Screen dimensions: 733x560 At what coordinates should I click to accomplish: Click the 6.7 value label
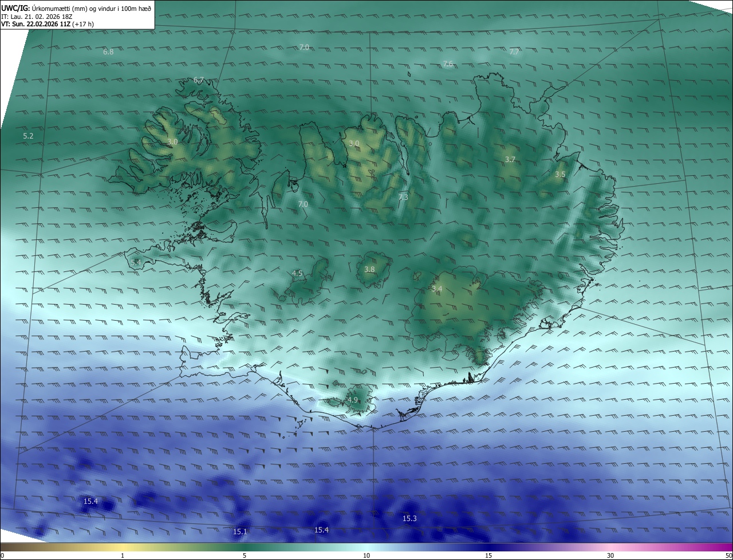[199, 80]
